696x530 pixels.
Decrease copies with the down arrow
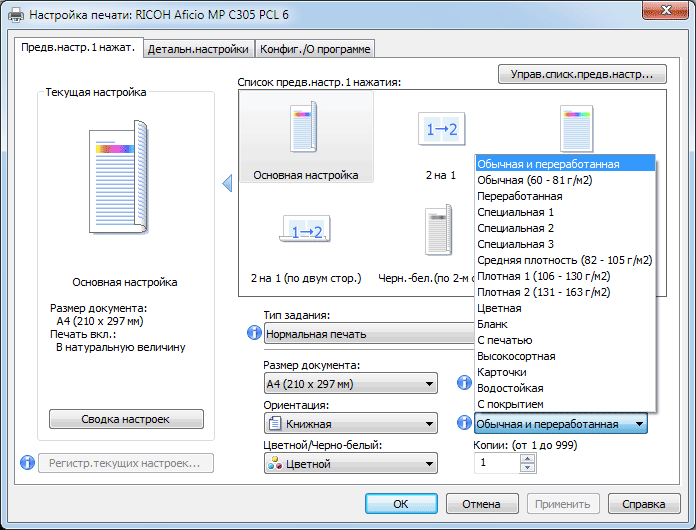(527, 467)
